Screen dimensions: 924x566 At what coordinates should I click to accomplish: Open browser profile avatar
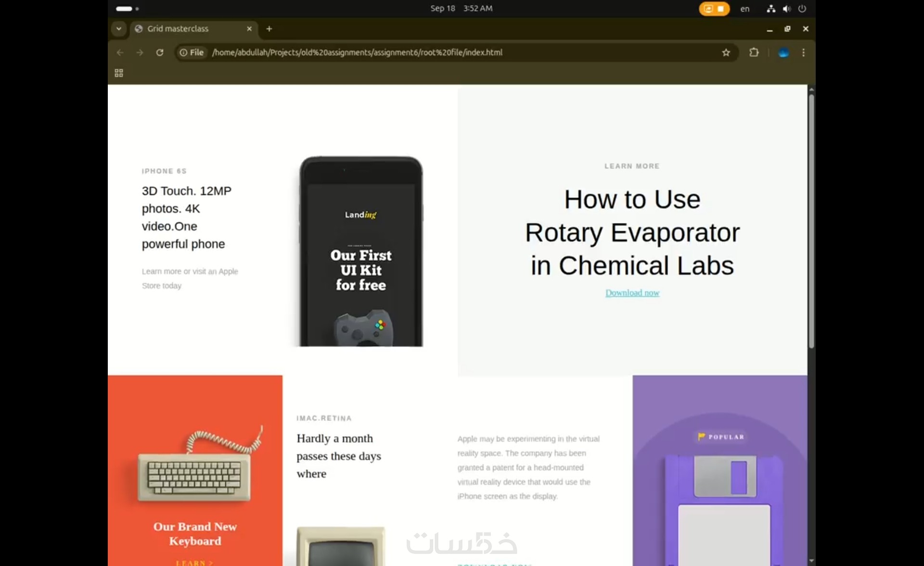point(783,52)
